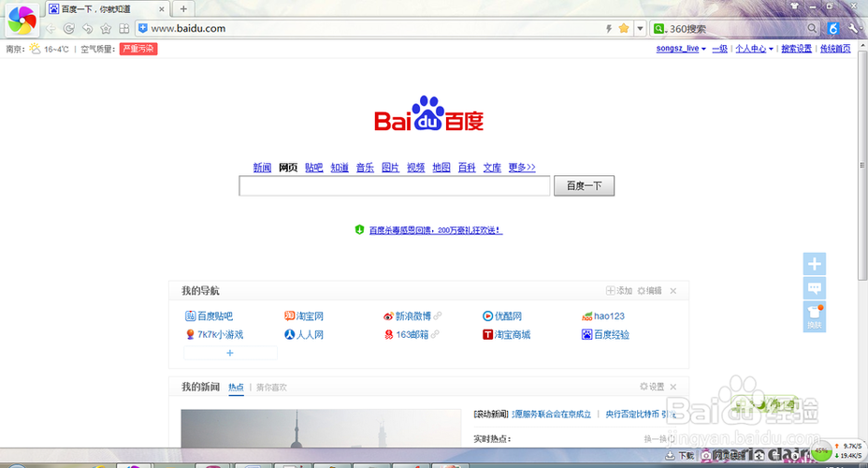The image size is (868, 468).
Task: Reload the page with refresh icon
Action: tap(68, 29)
